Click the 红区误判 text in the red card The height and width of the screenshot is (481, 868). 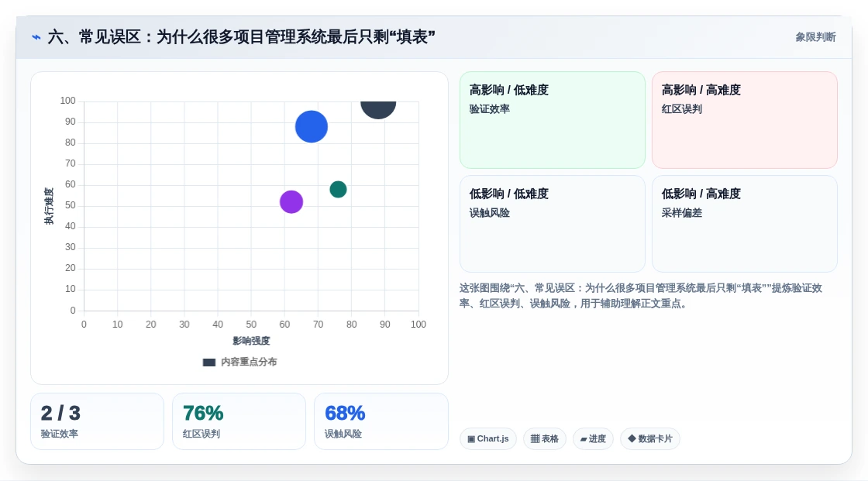[x=681, y=109]
